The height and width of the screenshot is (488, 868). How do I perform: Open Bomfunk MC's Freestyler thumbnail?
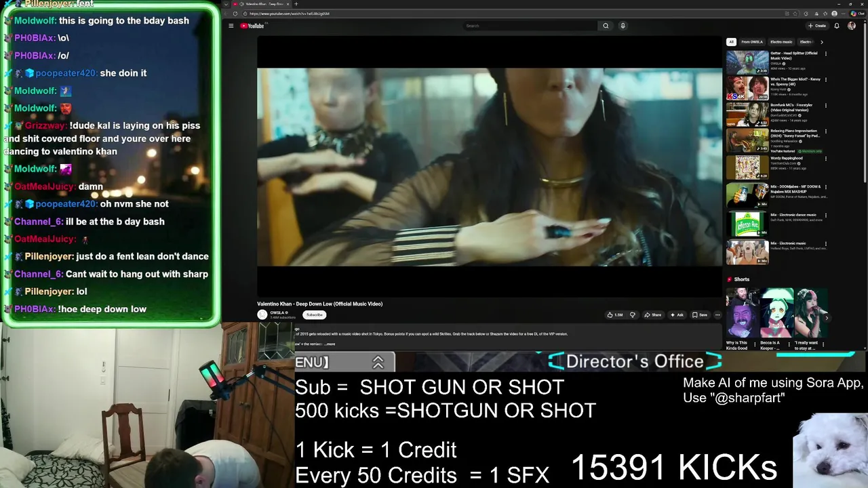pos(747,115)
